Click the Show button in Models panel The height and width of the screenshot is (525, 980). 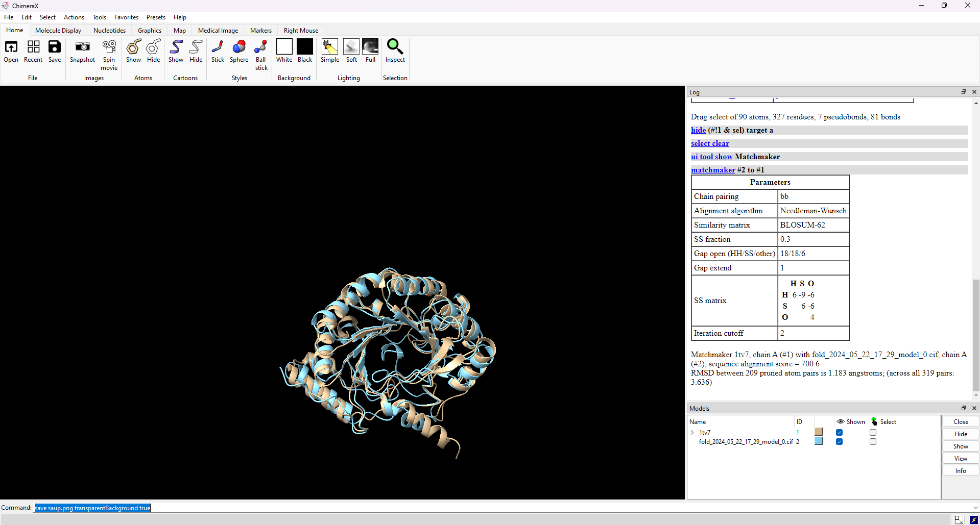pos(961,446)
